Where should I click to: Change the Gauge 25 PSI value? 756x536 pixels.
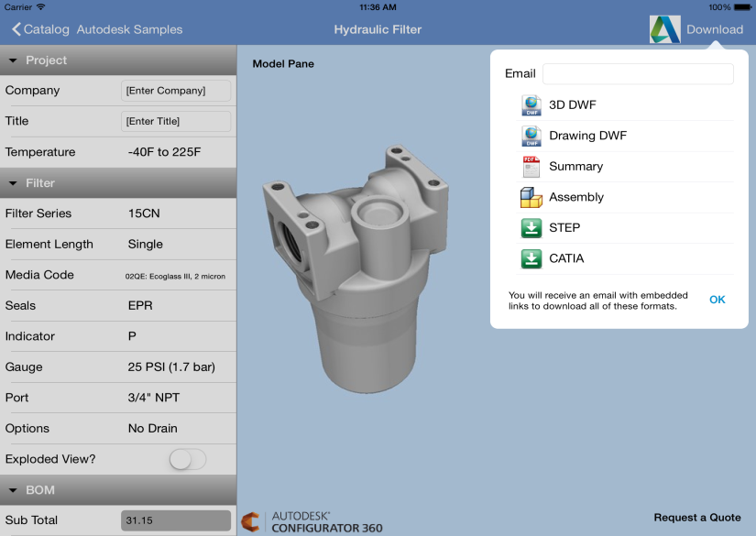[171, 367]
